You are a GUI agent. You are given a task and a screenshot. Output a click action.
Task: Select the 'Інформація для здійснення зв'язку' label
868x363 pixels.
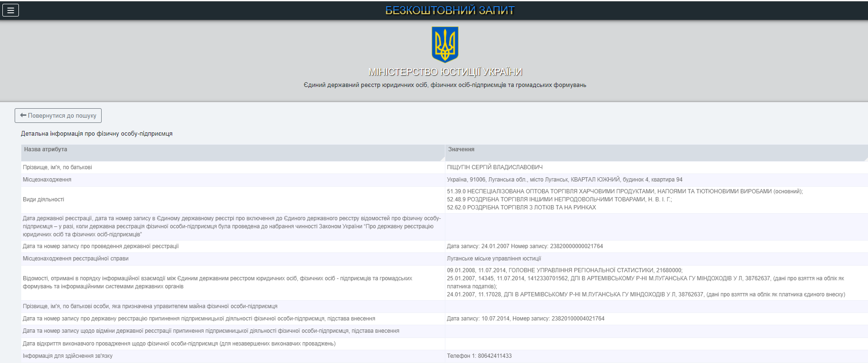[x=68, y=356]
